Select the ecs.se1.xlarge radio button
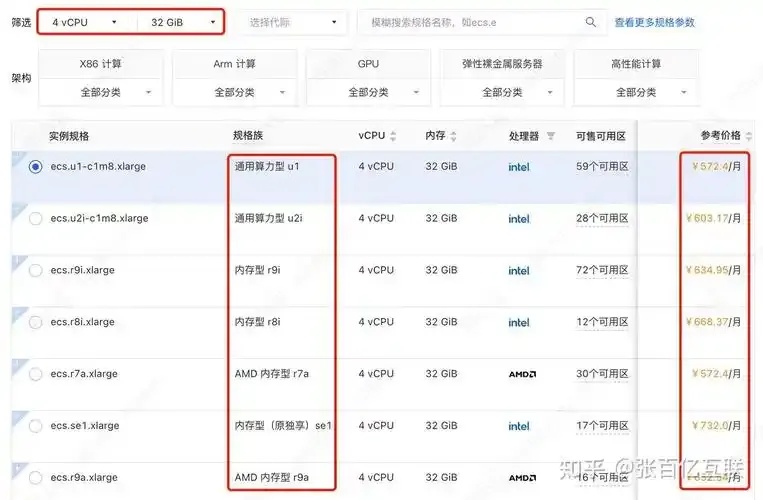The width and height of the screenshot is (763, 500). (36, 426)
